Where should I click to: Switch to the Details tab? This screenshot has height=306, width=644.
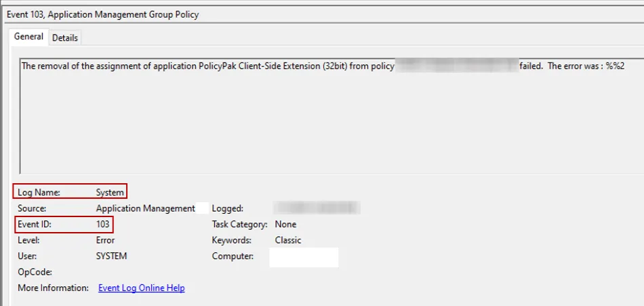click(65, 38)
